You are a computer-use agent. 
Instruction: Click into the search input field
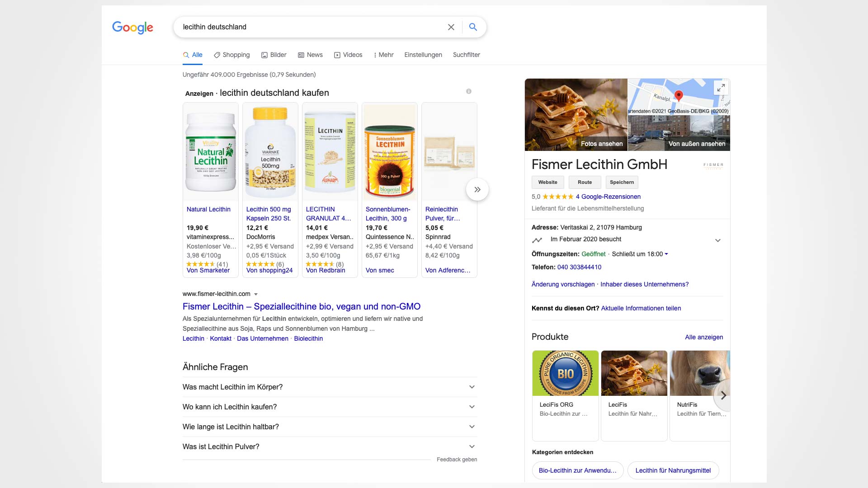point(312,27)
